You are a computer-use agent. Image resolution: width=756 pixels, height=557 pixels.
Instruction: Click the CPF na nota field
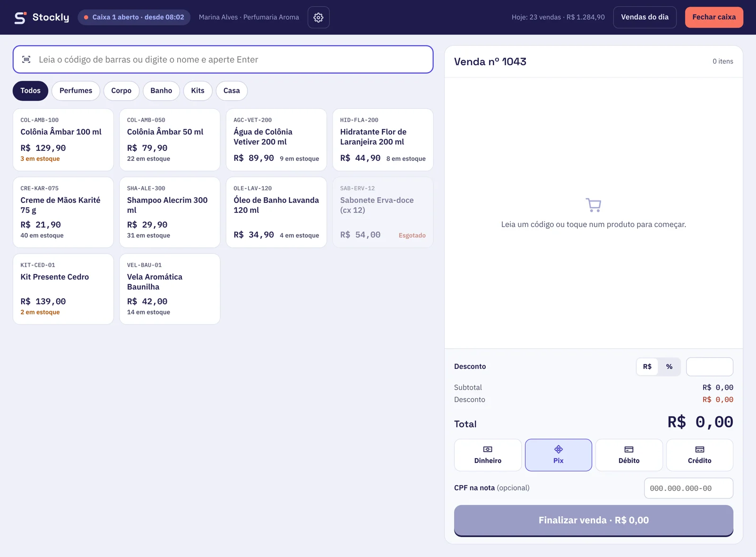coord(688,488)
